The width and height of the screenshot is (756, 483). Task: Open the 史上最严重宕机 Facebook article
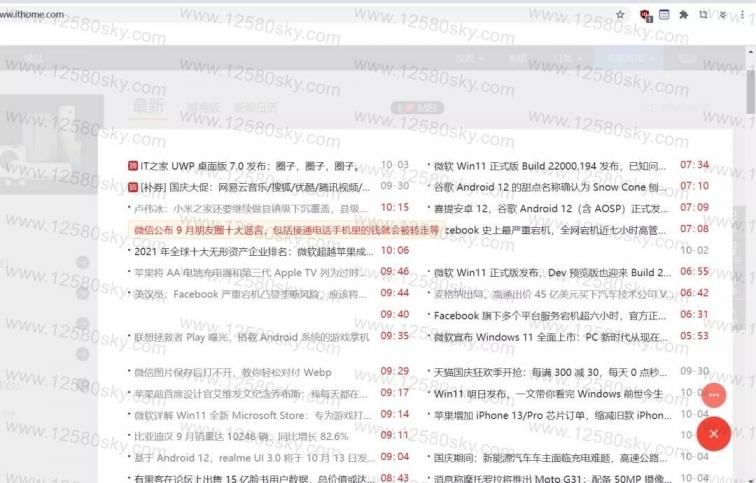(555, 230)
